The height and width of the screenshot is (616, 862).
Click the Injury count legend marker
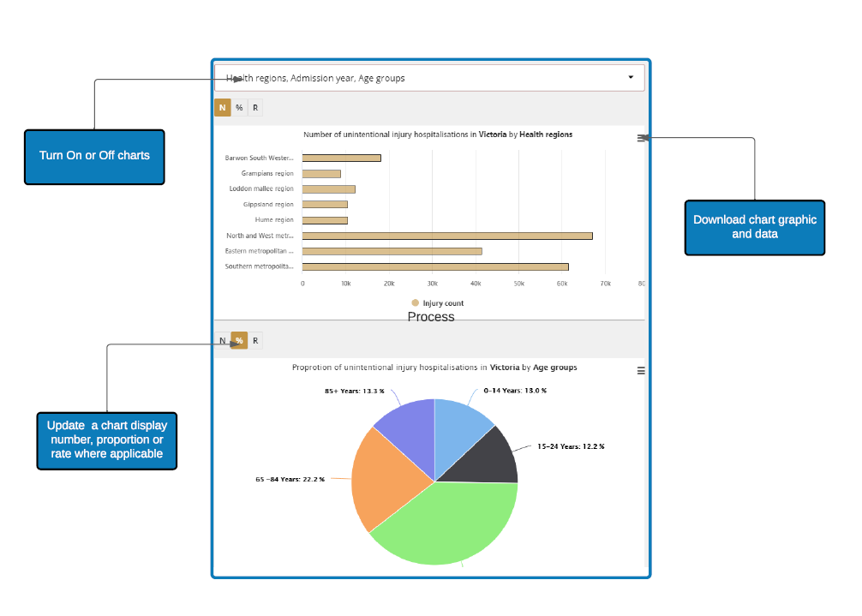click(416, 303)
